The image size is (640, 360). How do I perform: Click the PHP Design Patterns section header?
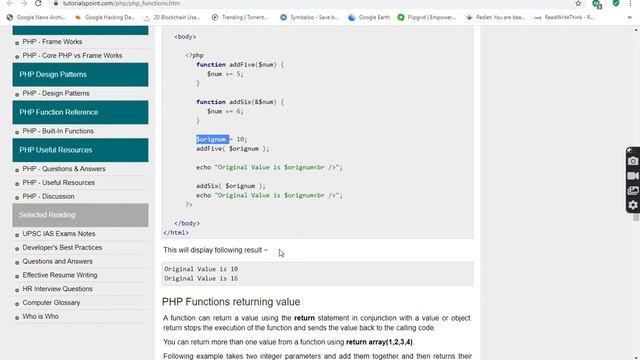[80, 74]
